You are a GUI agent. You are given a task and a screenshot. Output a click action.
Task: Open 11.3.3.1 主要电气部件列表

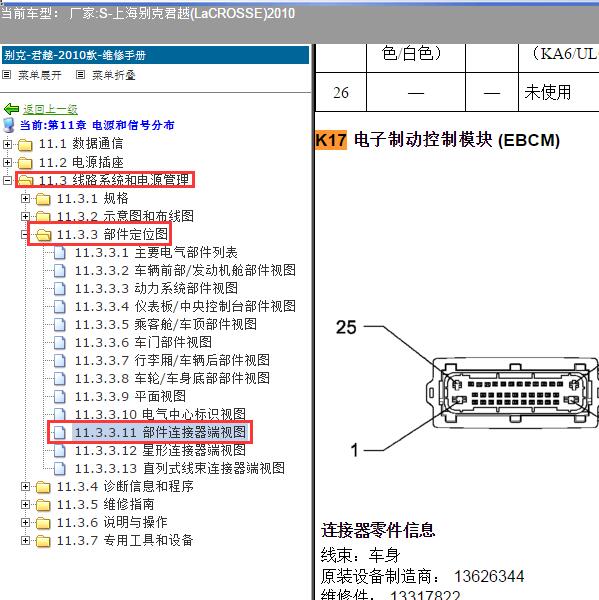[x=156, y=252]
